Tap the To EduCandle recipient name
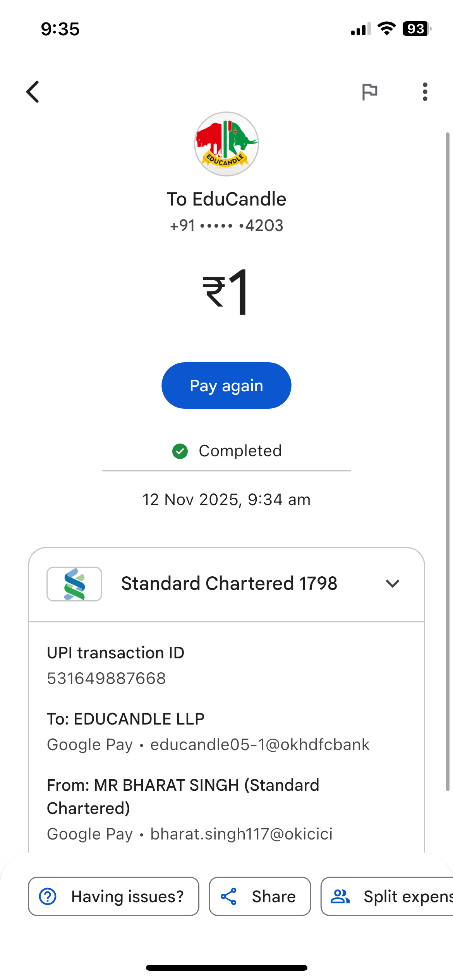The width and height of the screenshot is (453, 980). [226, 199]
